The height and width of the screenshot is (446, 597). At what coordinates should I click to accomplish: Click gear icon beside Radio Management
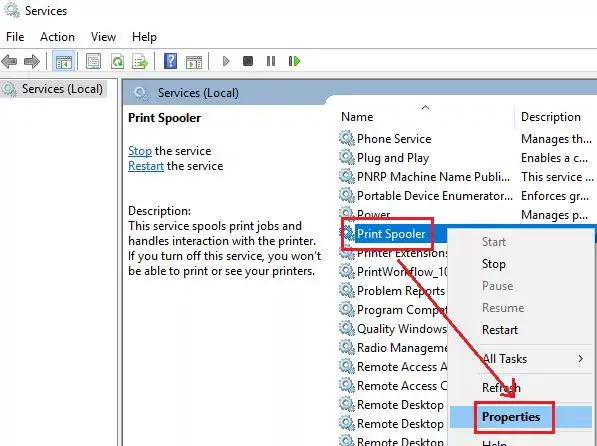click(x=346, y=347)
